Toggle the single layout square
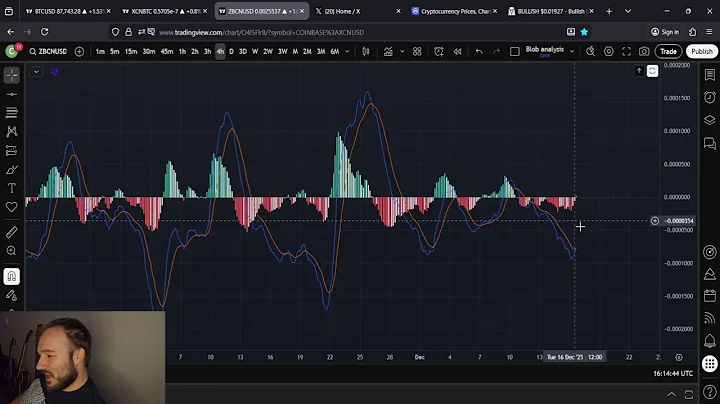The width and height of the screenshot is (720, 404). [515, 51]
